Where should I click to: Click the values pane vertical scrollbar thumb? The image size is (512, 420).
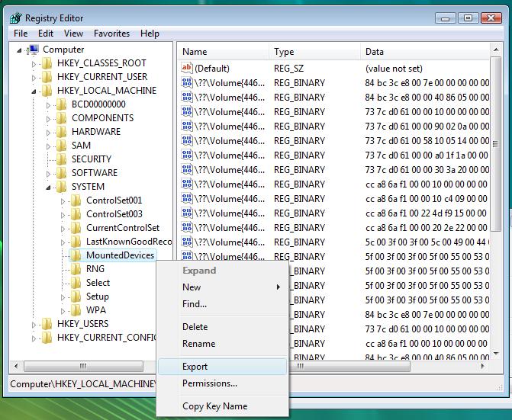(496, 144)
